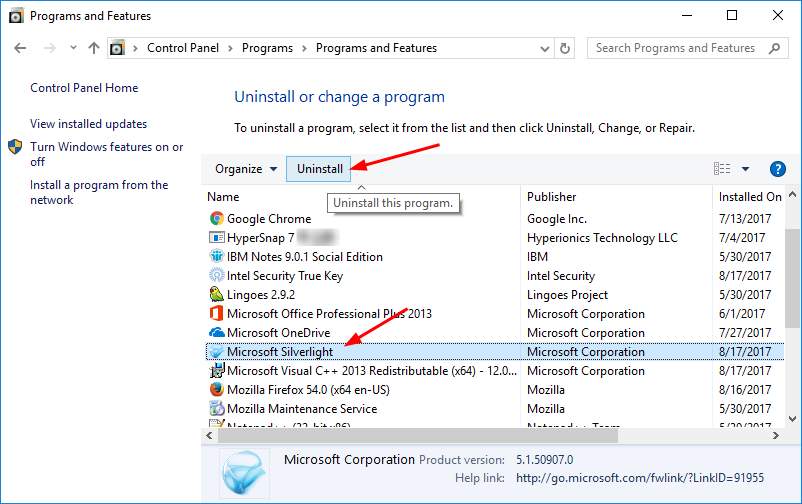This screenshot has width=802, height=504.
Task: Open Turn Windows features on or off
Action: [x=106, y=154]
